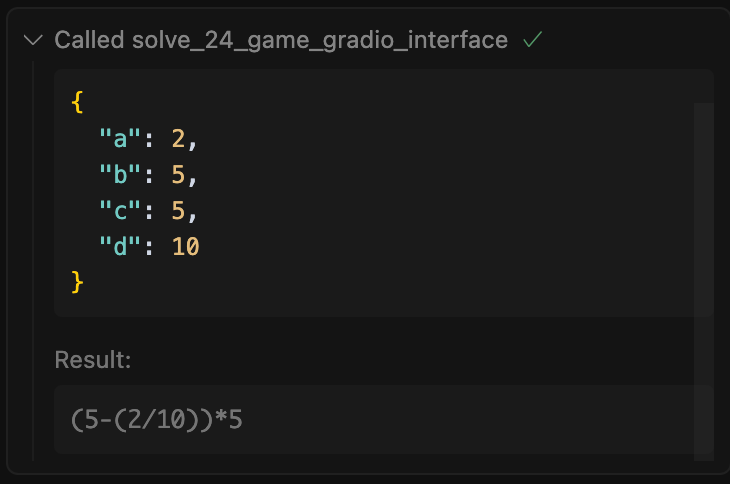Click empty area of the result output box
Image resolution: width=730 pixels, height=484 pixels.
[x=466, y=419]
